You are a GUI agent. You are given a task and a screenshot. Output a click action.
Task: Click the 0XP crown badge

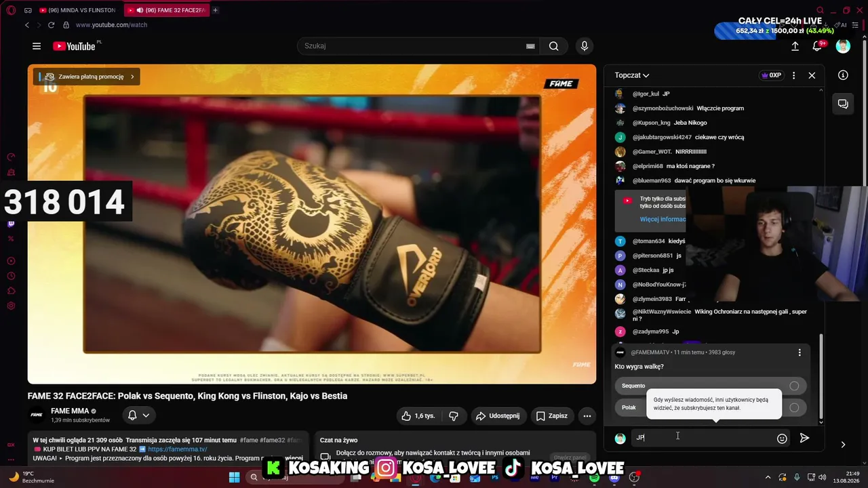click(772, 75)
